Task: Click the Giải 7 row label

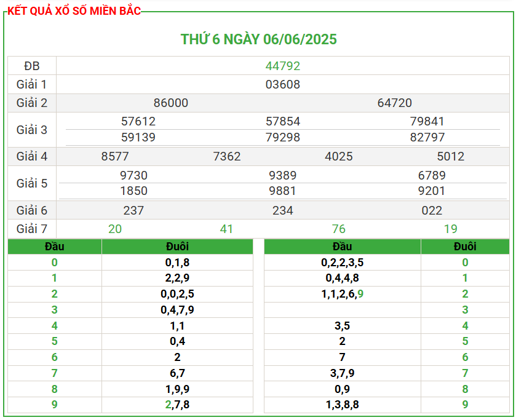Action: click(x=32, y=229)
